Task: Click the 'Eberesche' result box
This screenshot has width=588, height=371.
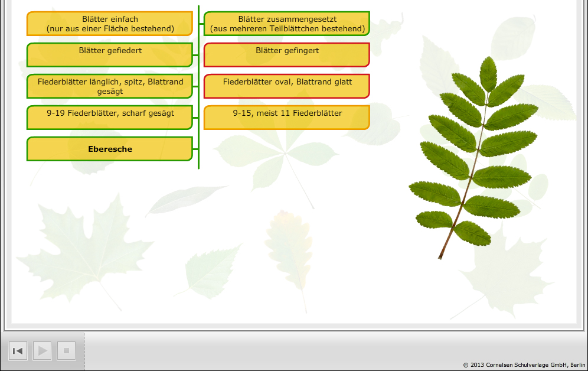Action: [110, 149]
